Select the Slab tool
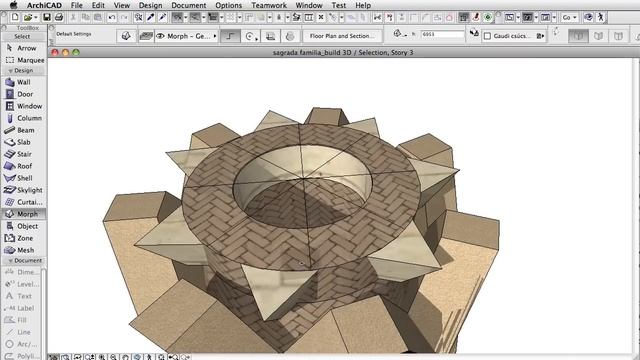This screenshot has width=640, height=360. [24, 142]
